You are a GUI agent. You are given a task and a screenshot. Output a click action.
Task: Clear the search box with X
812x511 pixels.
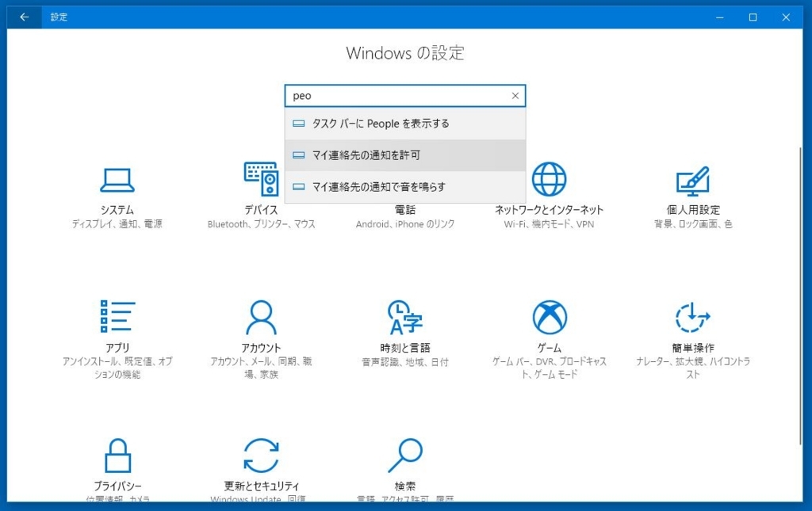coord(515,96)
